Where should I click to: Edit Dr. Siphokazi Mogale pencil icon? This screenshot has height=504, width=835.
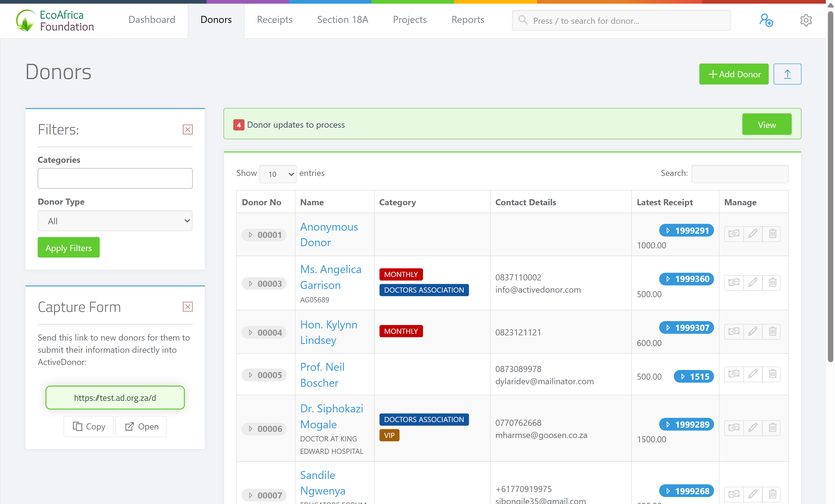753,428
